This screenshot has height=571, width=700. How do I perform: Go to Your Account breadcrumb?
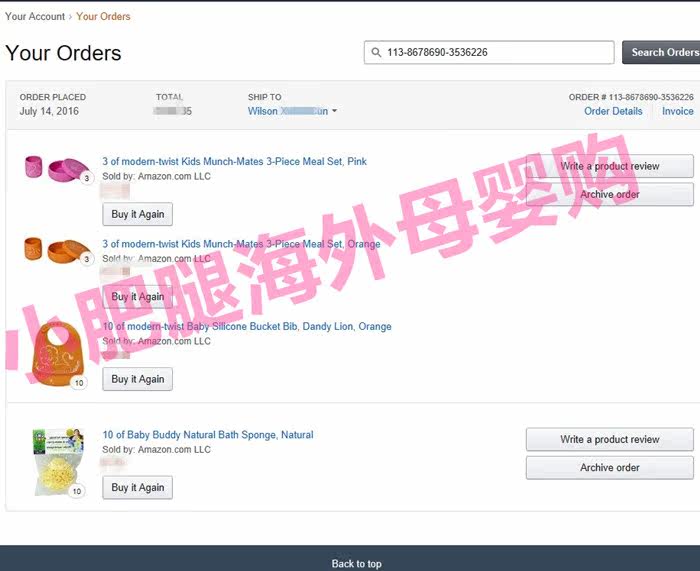(x=35, y=17)
